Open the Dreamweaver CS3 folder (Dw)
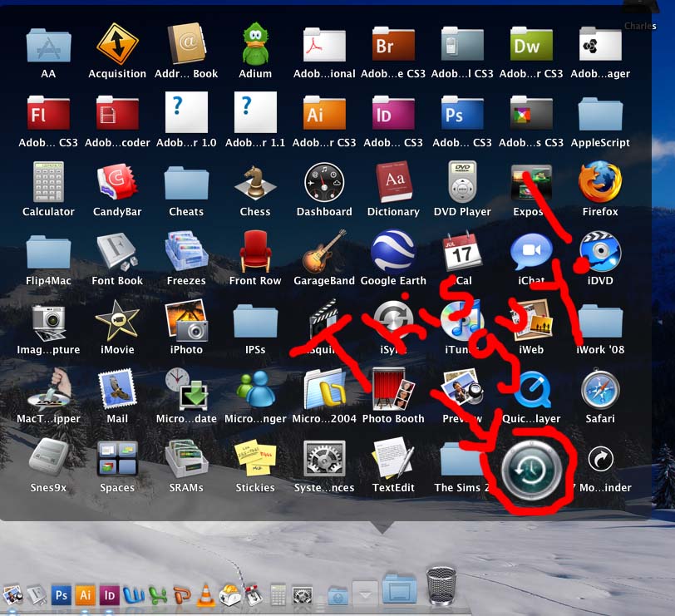This screenshot has width=675, height=616. pos(531,44)
